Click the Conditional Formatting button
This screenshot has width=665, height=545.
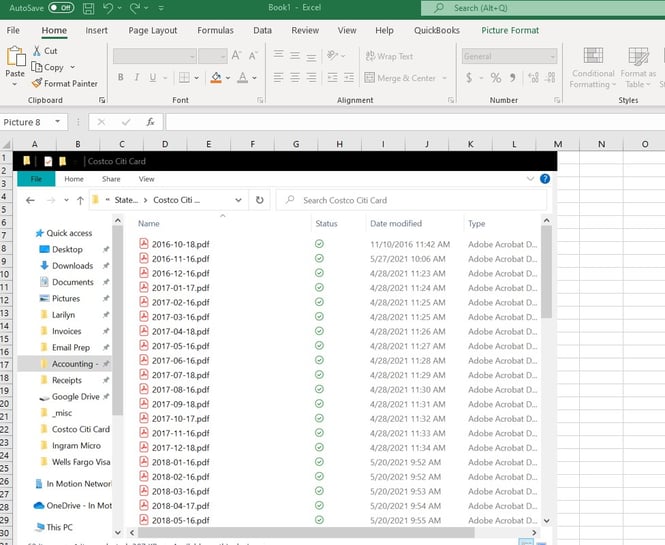tap(593, 68)
